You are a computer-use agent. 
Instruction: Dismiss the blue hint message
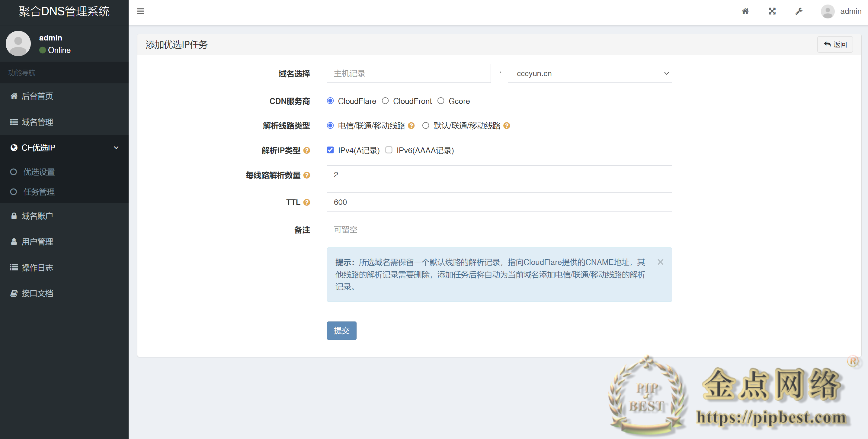(660, 262)
